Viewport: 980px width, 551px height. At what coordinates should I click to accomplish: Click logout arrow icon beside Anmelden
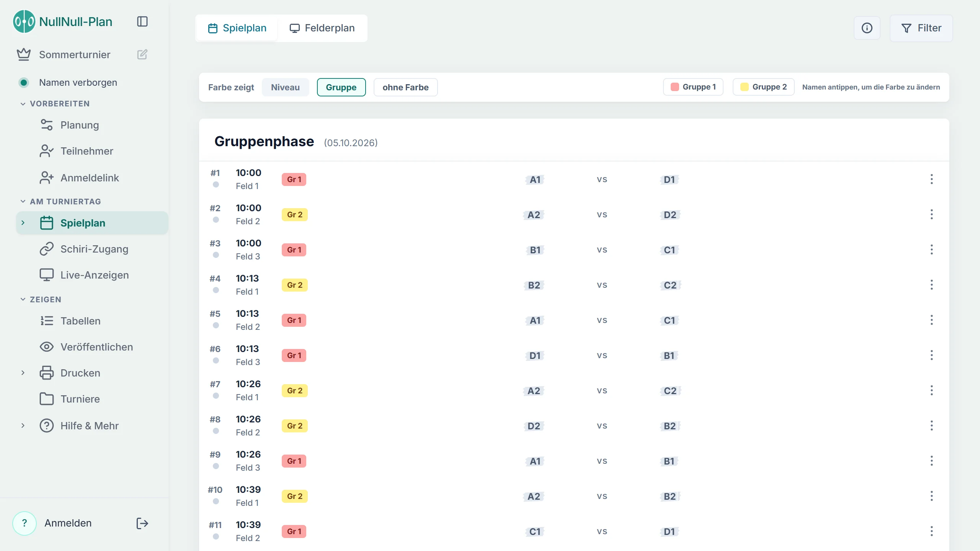(142, 523)
